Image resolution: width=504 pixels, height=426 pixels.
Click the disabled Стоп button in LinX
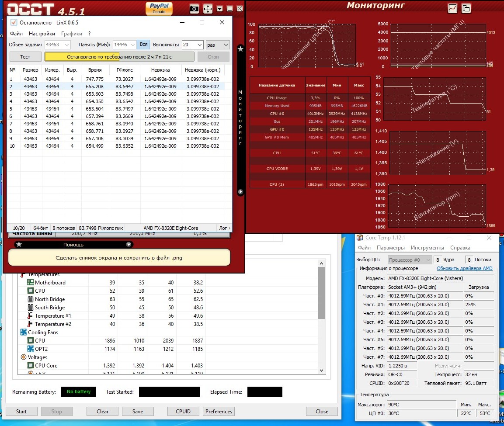click(x=213, y=57)
